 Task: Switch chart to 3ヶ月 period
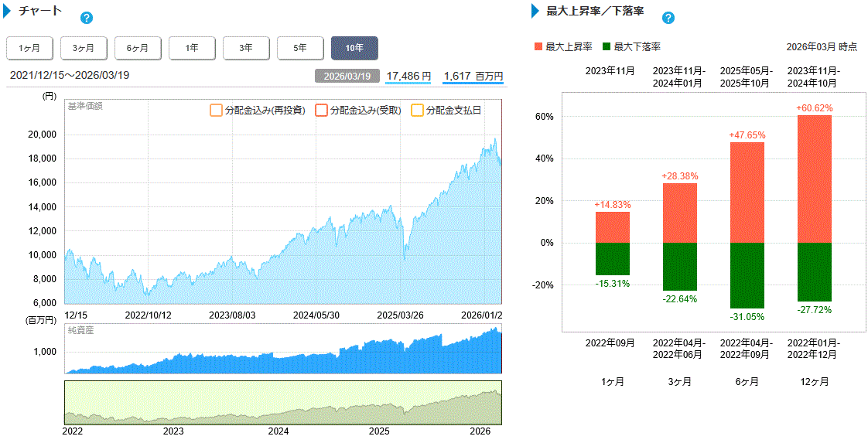(84, 48)
